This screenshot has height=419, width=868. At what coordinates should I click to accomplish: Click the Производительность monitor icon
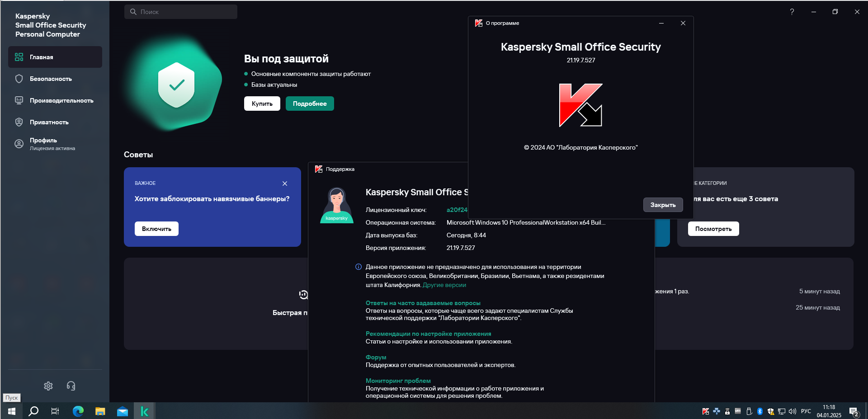tap(19, 100)
